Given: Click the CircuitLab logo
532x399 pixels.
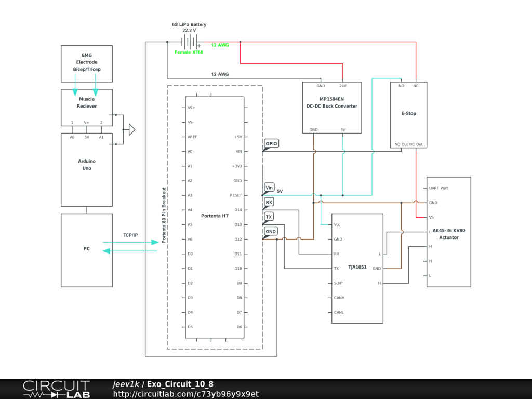Looking at the screenshot, I should click(56, 389).
